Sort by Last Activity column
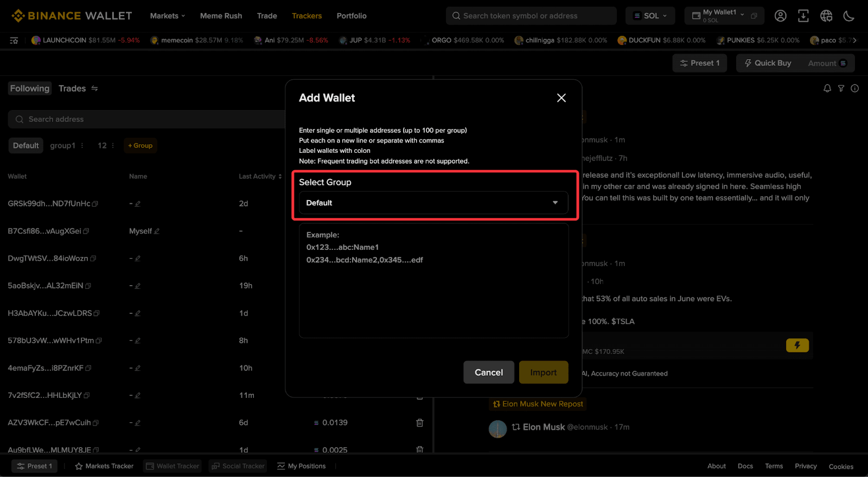This screenshot has height=477, width=868. point(260,176)
